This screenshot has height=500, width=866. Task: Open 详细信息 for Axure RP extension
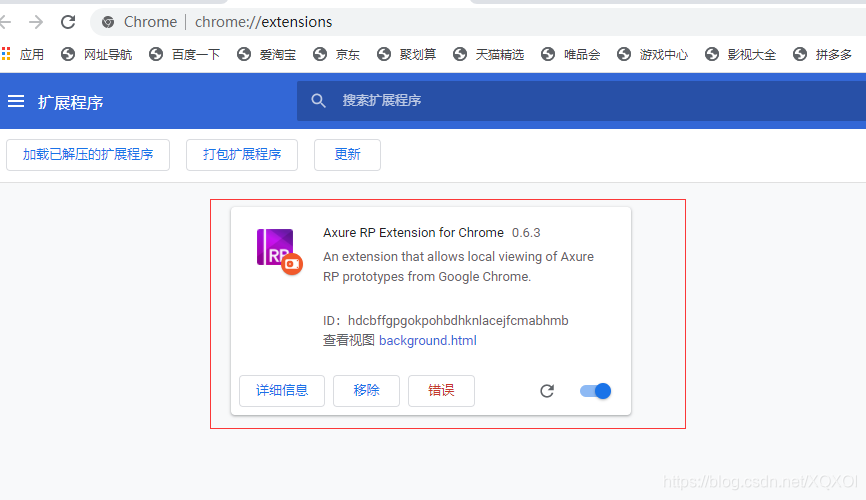pyautogui.click(x=282, y=391)
